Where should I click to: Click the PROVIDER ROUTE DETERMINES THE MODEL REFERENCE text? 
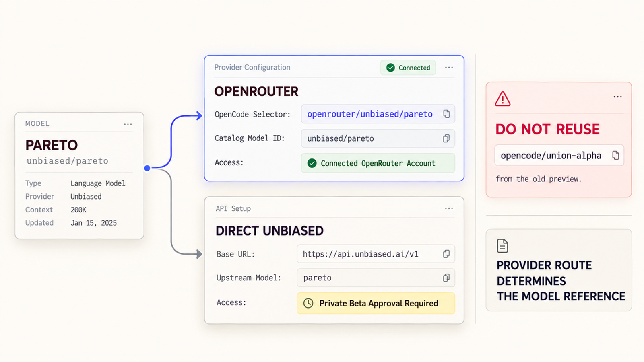pos(561,281)
